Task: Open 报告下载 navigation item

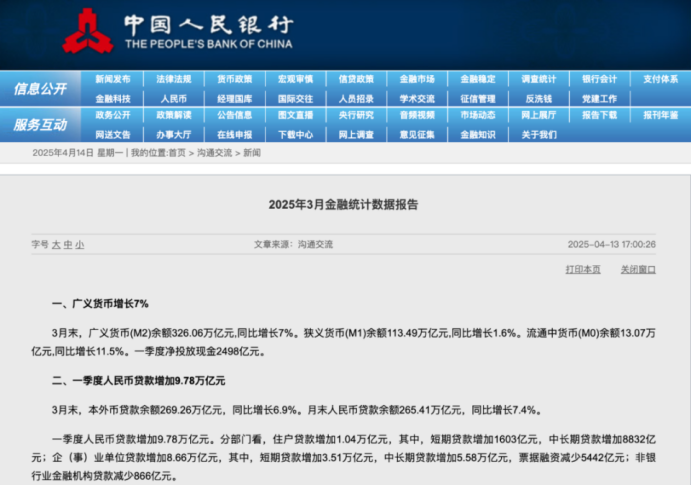Action: [599, 115]
